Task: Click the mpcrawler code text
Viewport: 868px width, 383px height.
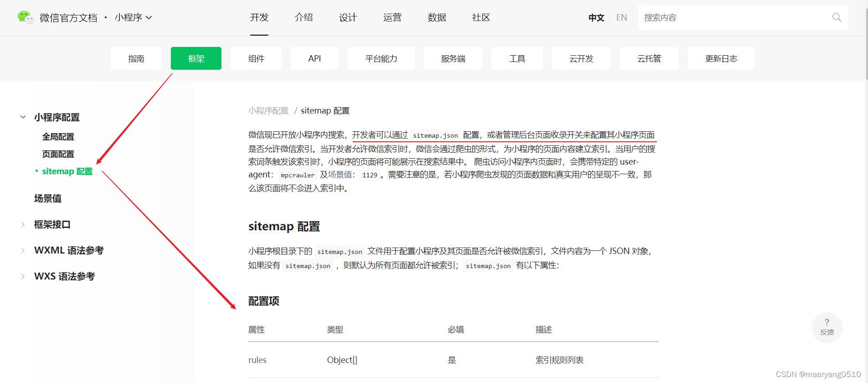Action: pos(298,175)
